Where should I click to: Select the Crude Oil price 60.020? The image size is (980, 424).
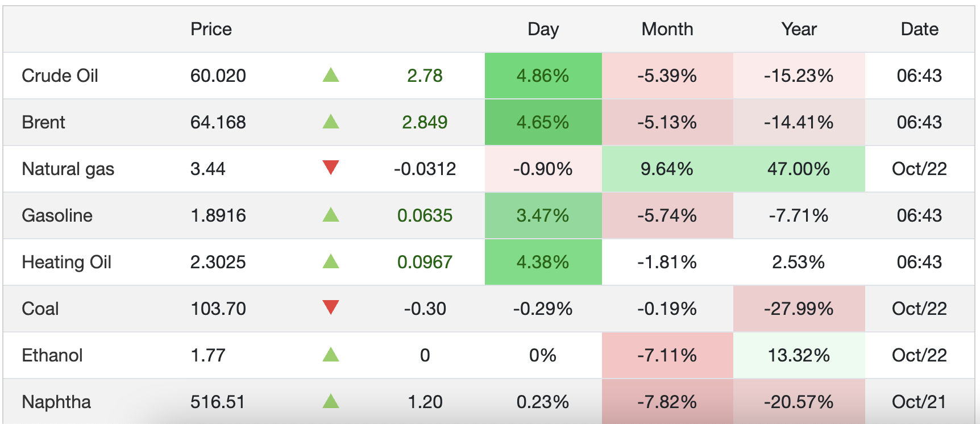pyautogui.click(x=218, y=76)
